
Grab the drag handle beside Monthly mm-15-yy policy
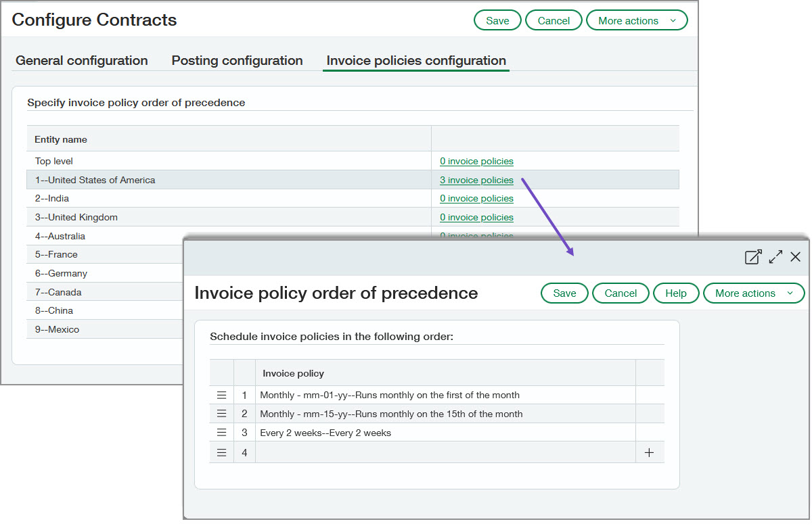221,413
